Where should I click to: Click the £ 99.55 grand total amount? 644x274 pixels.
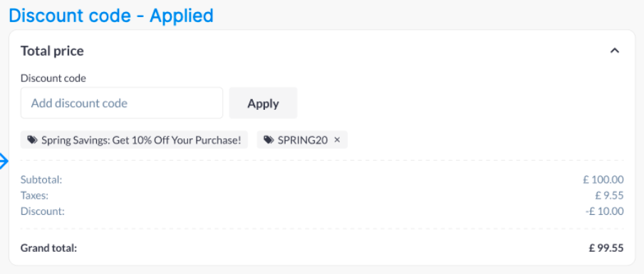click(606, 248)
